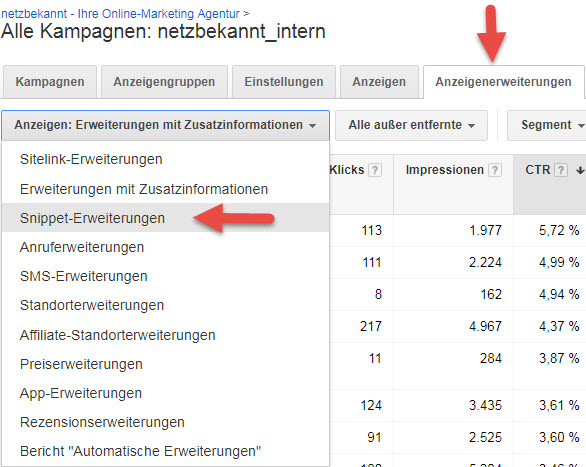This screenshot has width=586, height=467.
Task: Switch to the Kampagnen tab
Action: (x=50, y=82)
